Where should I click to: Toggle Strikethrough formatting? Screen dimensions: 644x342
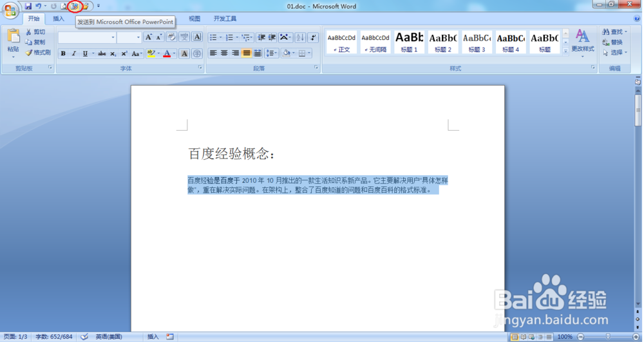click(x=102, y=53)
